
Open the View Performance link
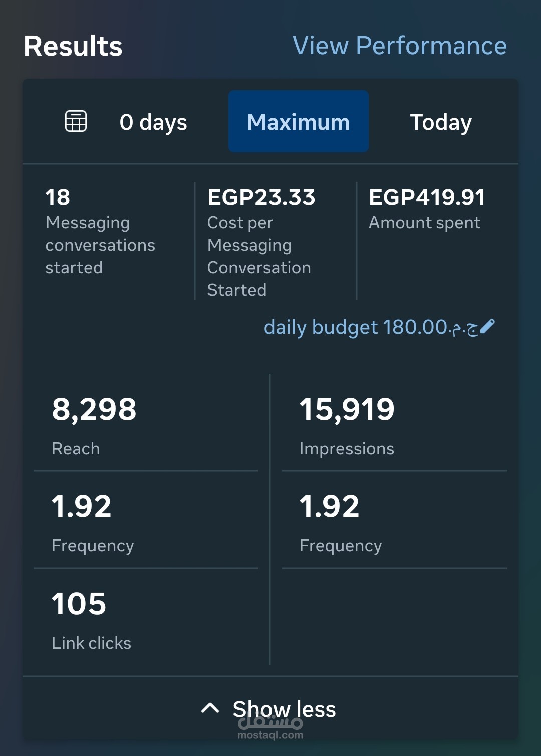400,46
